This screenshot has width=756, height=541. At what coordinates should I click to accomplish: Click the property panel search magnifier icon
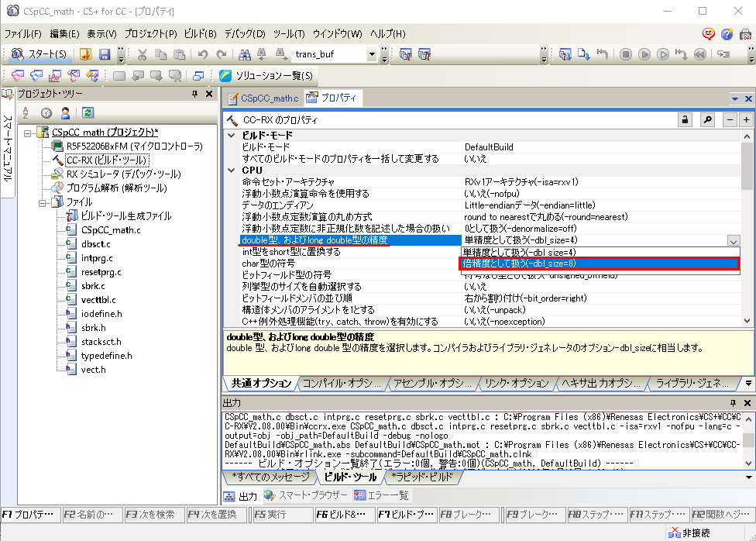707,119
